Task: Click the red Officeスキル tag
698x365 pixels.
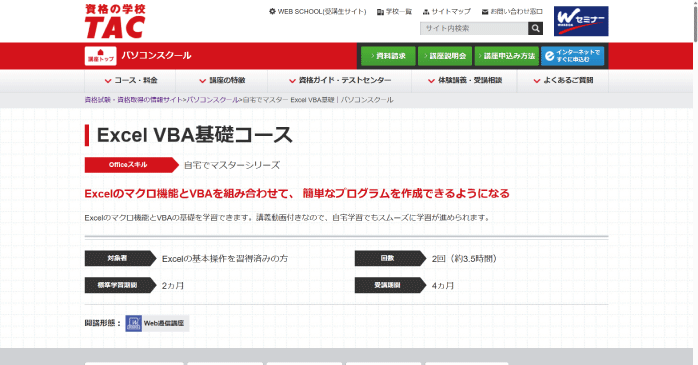Action: [x=131, y=165]
